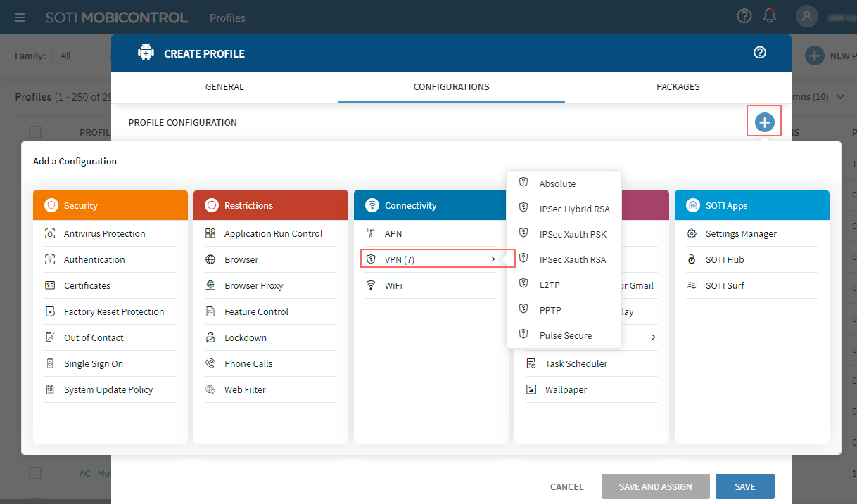Image resolution: width=857 pixels, height=504 pixels.
Task: Click the System Update Policy icon
Action: click(x=50, y=389)
